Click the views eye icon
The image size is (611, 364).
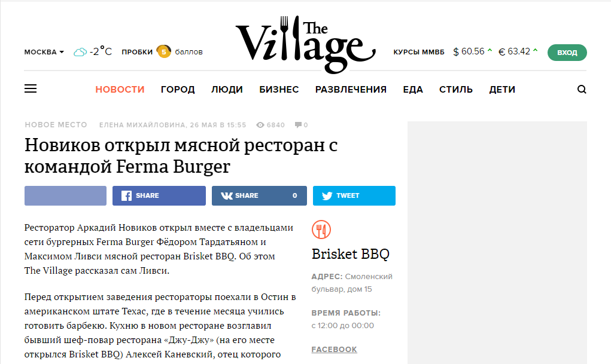coord(260,125)
